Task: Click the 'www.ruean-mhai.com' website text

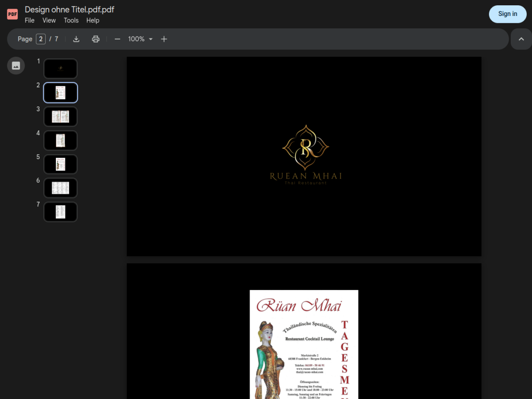Action: pyautogui.click(x=310, y=369)
